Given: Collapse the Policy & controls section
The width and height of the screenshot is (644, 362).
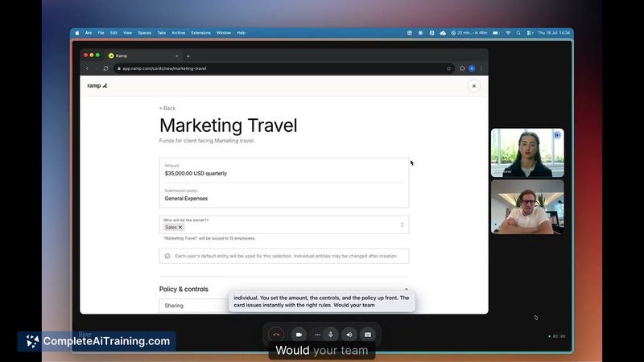Looking at the screenshot, I should click(x=407, y=290).
